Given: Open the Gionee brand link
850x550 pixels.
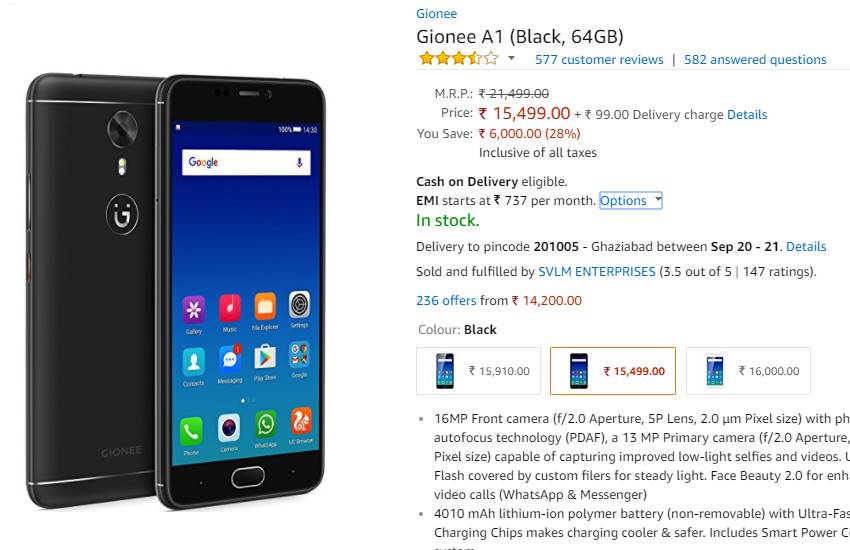Looking at the screenshot, I should click(x=436, y=14).
